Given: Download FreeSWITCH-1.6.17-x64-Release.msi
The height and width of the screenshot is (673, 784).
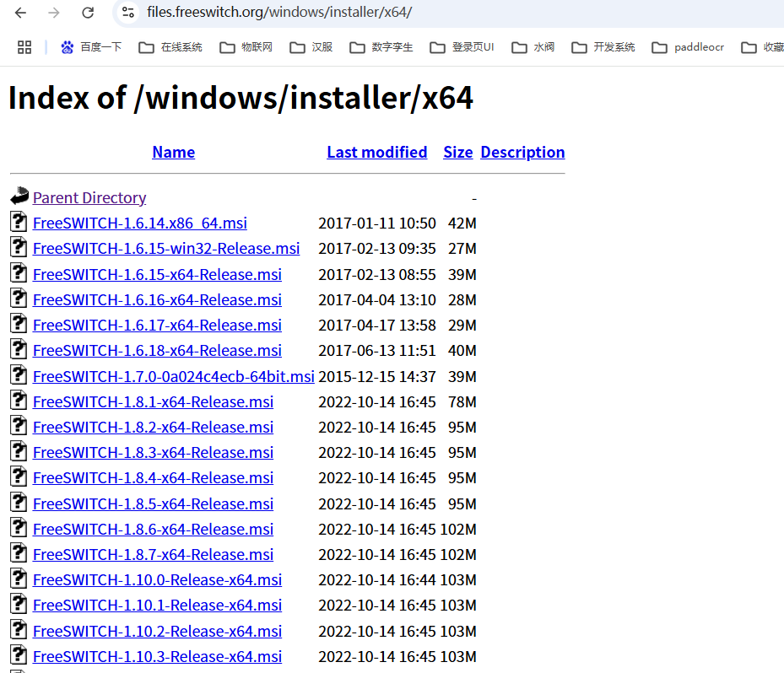Looking at the screenshot, I should click(157, 326).
